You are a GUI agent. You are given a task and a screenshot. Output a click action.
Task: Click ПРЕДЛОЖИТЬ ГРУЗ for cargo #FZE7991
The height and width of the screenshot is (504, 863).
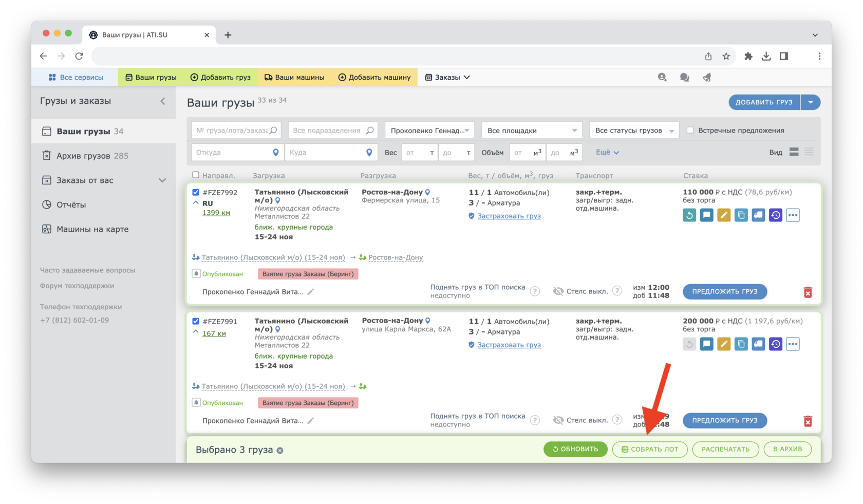click(725, 420)
